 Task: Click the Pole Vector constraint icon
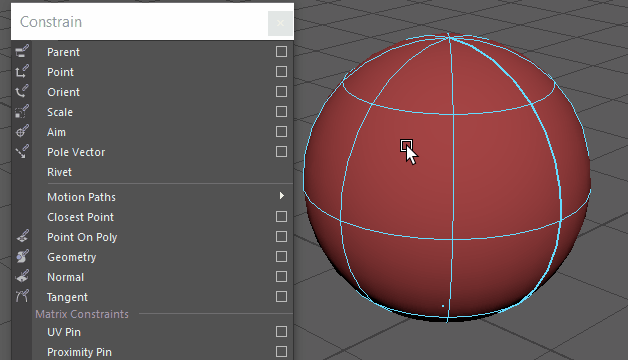(22, 152)
